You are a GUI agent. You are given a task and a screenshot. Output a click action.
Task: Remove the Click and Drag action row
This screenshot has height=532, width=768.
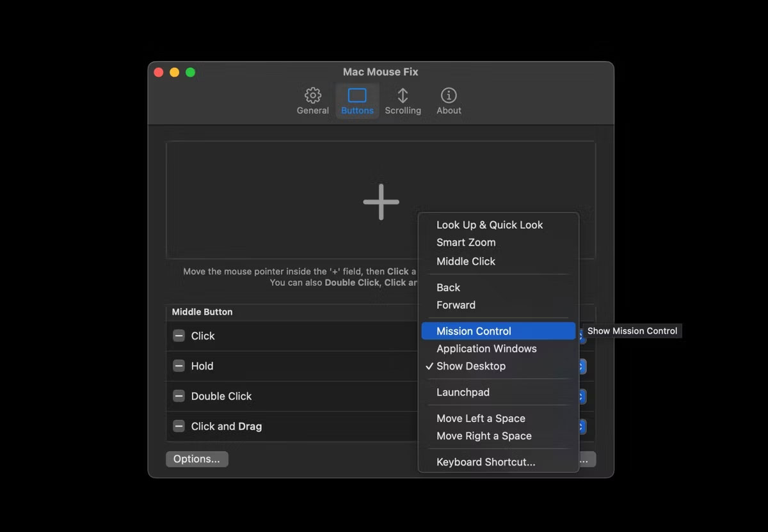coord(178,426)
